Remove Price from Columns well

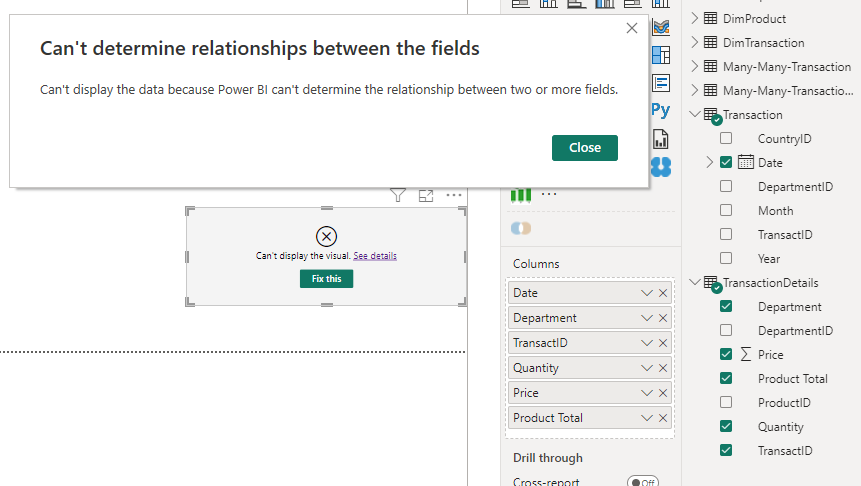[x=663, y=393]
